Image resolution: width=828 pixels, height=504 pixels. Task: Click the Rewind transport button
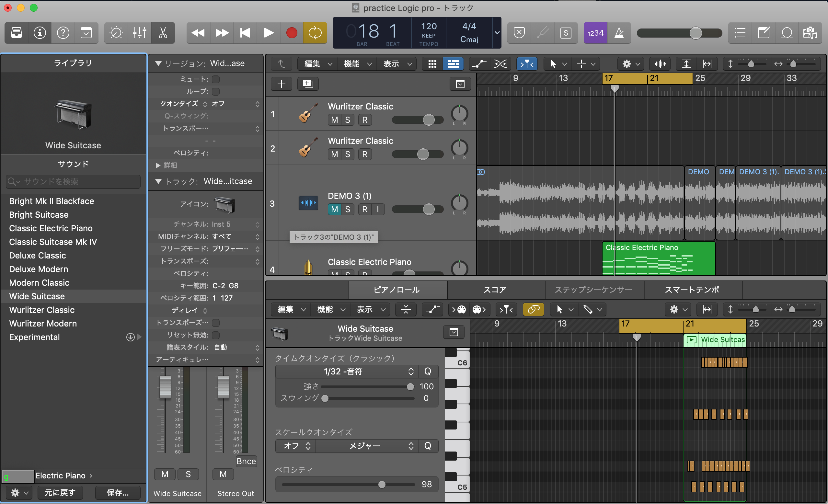pyautogui.click(x=198, y=33)
